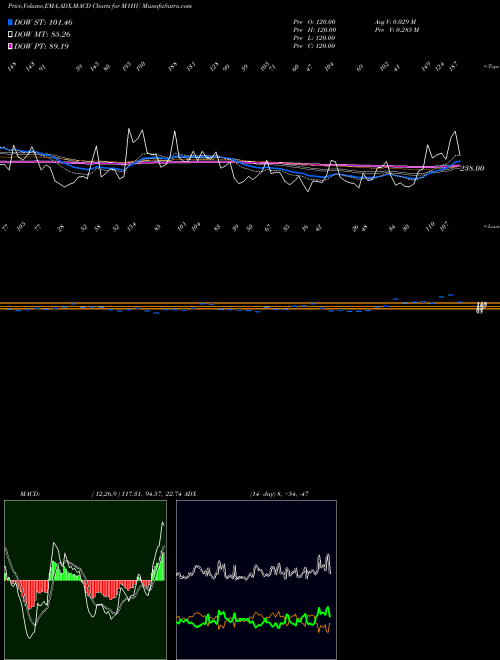Click the 'Pre C' close price value
Image resolution: width=500 pixels, height=660 pixels.
click(x=314, y=46)
